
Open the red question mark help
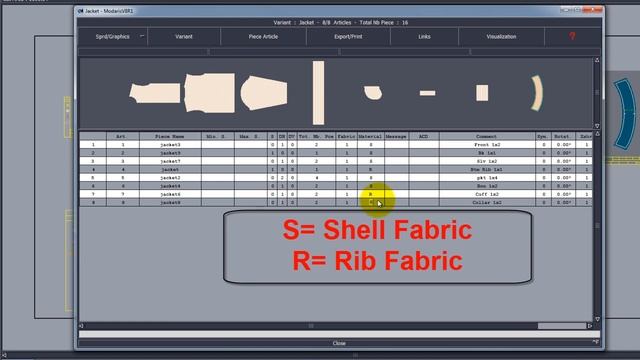572,36
